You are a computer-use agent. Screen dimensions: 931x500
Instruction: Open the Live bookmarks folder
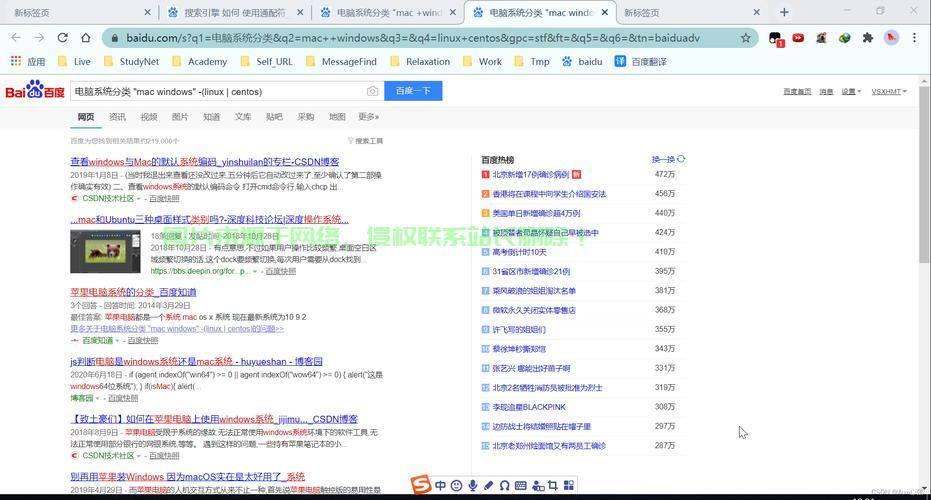[x=74, y=61]
